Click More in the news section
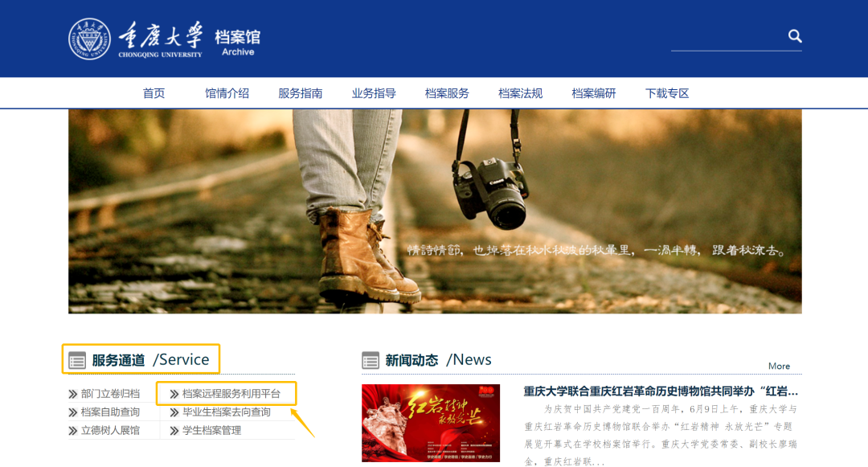 click(779, 367)
